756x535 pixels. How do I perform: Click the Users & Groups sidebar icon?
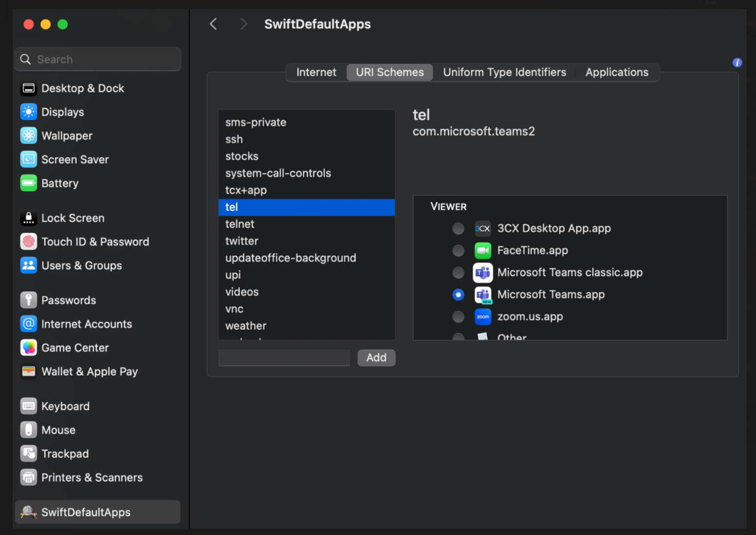[29, 265]
